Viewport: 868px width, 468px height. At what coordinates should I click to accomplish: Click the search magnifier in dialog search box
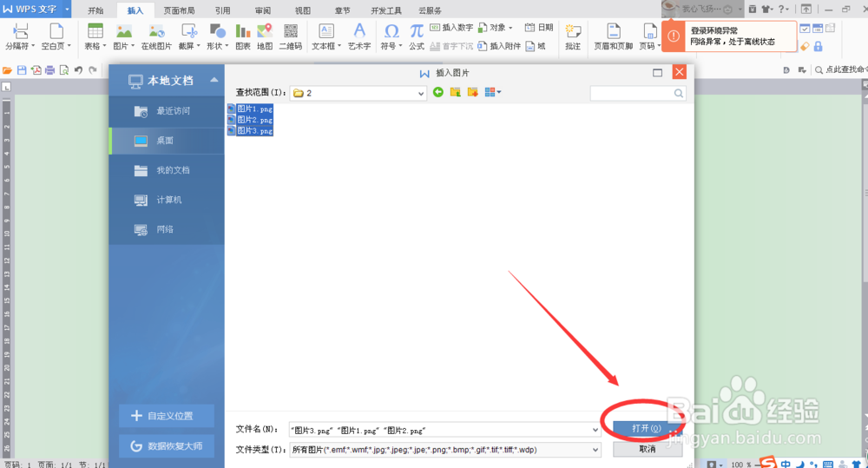pyautogui.click(x=678, y=94)
